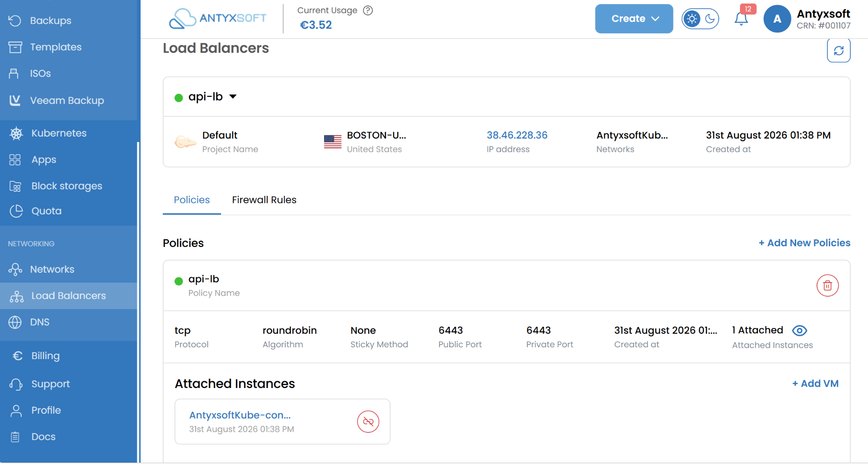Click the Backups restore icon
This screenshot has width=868, height=464.
[15, 20]
